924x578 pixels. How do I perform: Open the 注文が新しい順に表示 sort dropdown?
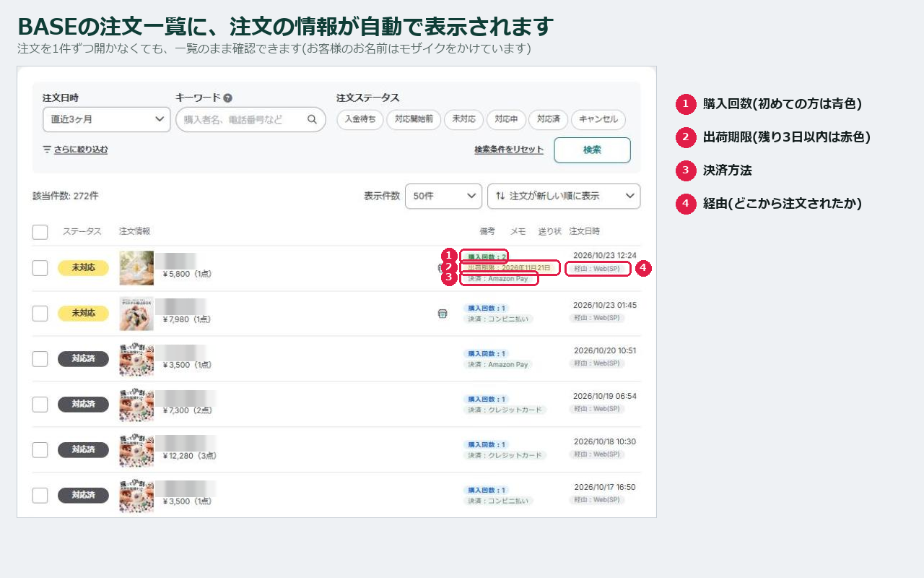coord(564,196)
